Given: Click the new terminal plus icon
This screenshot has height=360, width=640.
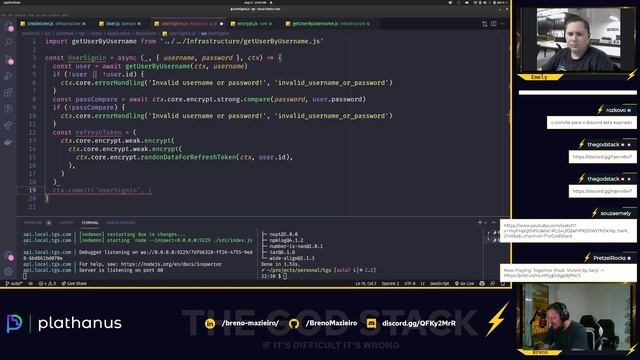Looking at the screenshot, I should click(480, 222).
